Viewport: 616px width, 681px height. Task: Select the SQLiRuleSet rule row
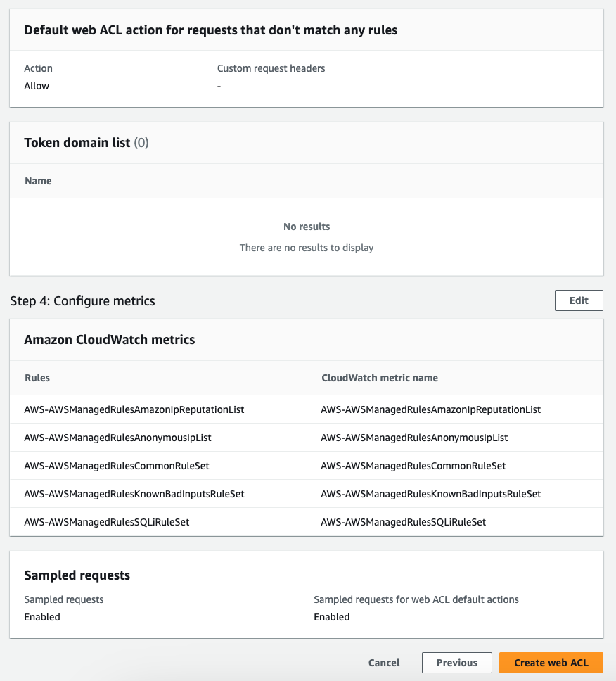[x=307, y=522]
